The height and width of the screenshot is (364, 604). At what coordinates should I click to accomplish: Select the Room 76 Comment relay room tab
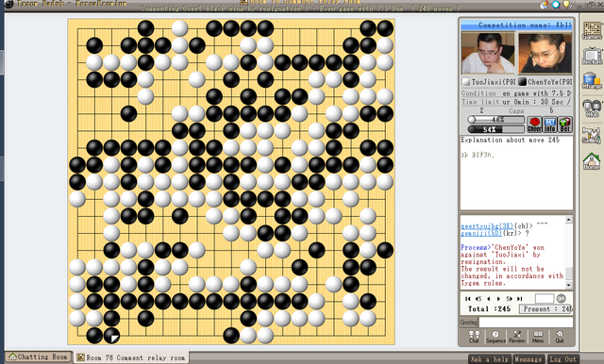point(131,357)
